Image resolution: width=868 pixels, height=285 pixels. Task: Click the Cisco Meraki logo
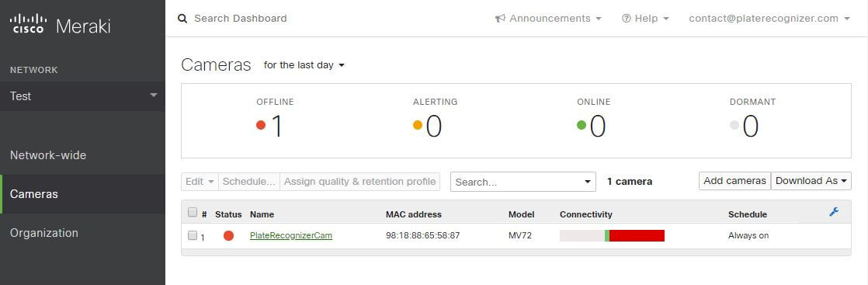point(60,24)
